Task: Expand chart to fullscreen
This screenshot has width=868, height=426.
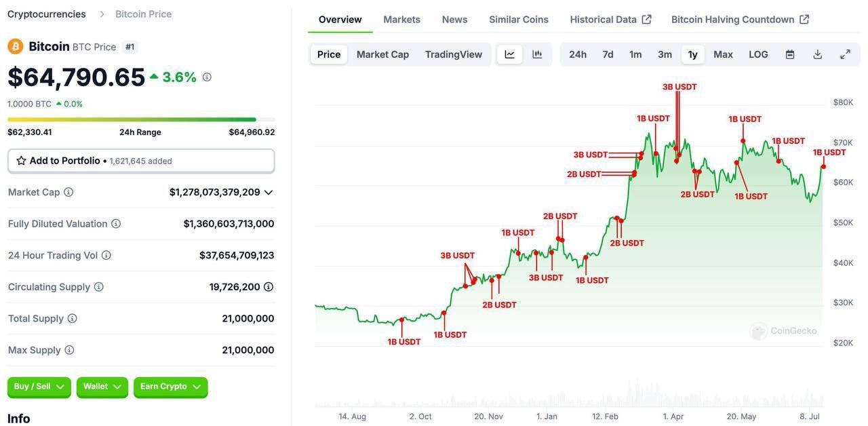Action: click(845, 54)
